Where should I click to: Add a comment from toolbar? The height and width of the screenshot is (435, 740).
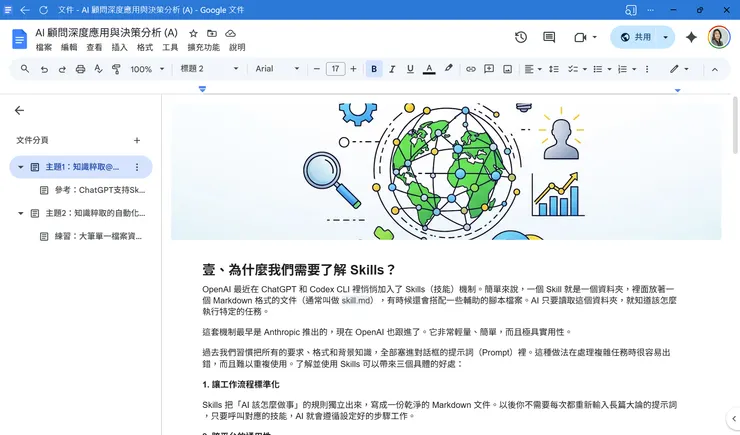489,69
